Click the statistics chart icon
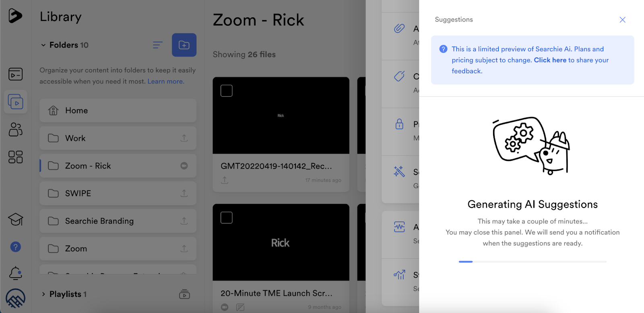 coord(399,275)
